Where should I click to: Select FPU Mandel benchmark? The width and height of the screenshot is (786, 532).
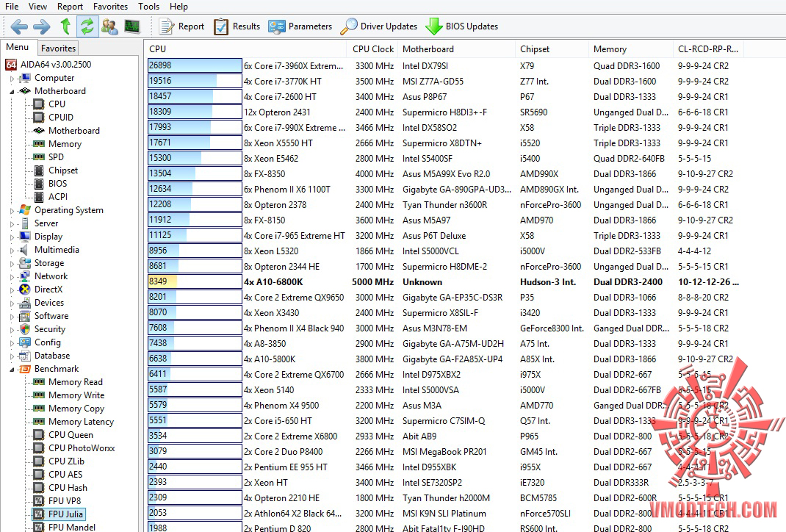tap(72, 527)
